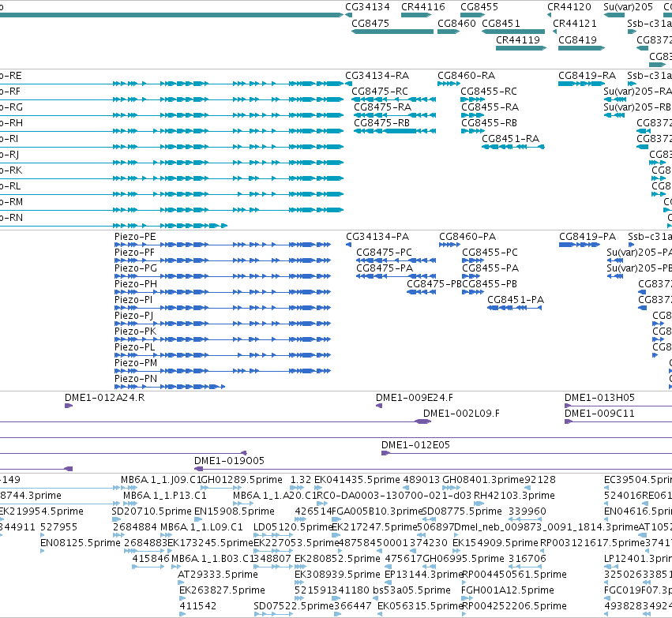Screen dimensions: 672x618
Task: Select EST label EK041435.5prime
Action: coord(357,480)
